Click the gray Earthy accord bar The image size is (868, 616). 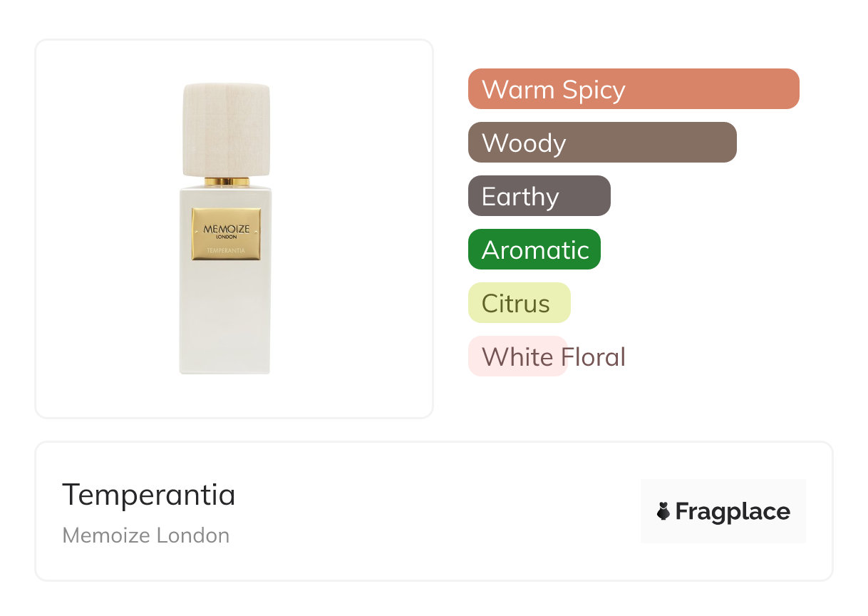coord(539,196)
